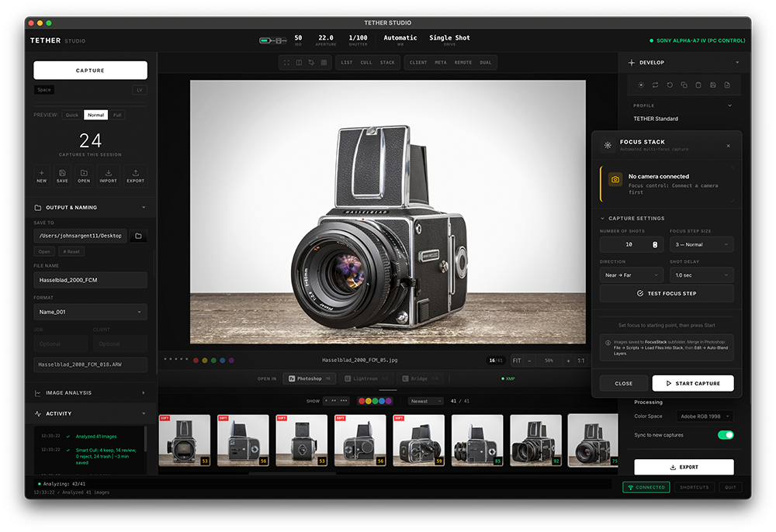Expand the Image Analysis section
776x532 pixels.
pos(144,393)
